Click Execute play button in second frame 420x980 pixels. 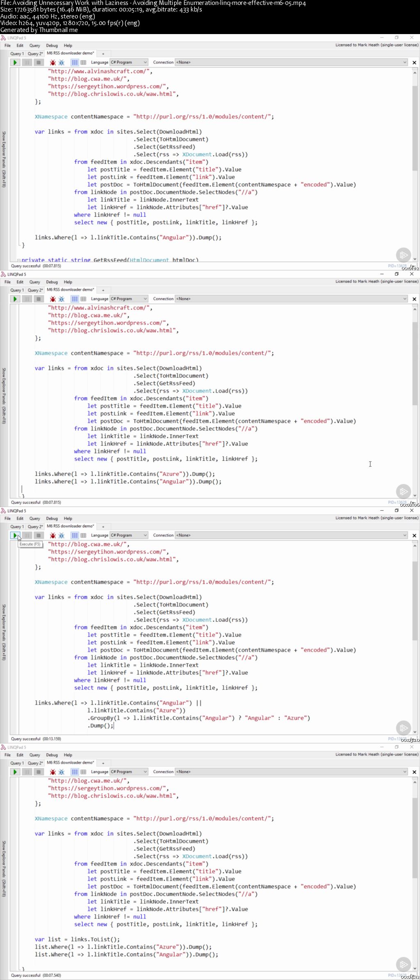click(15, 299)
